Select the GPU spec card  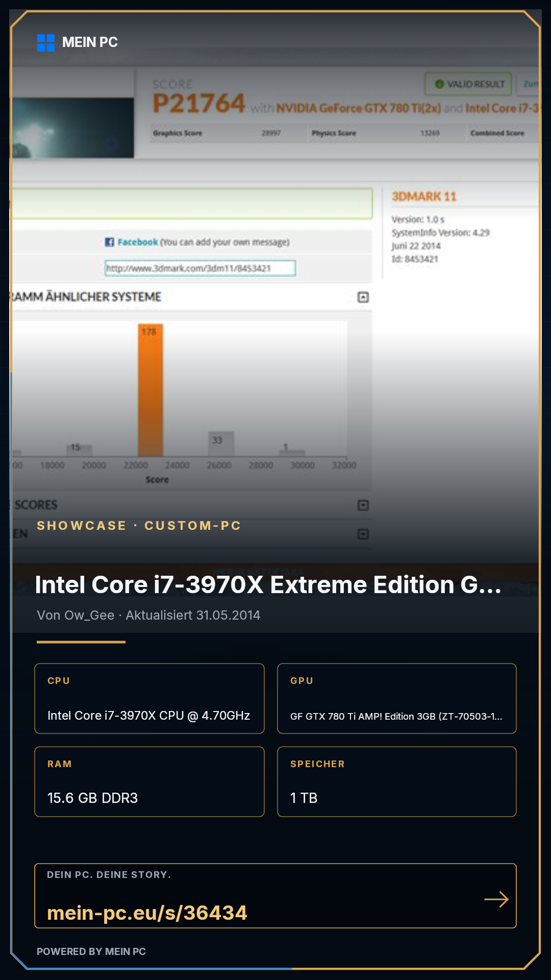point(397,699)
